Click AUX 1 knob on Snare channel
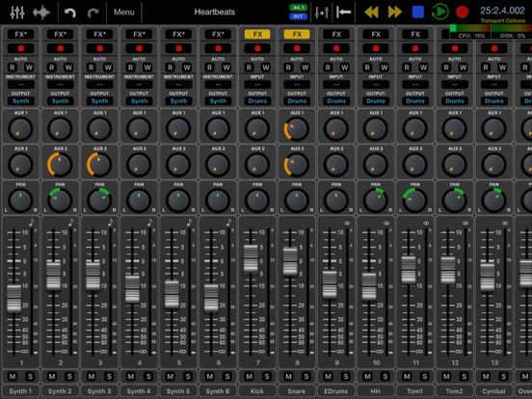 pyautogui.click(x=296, y=129)
